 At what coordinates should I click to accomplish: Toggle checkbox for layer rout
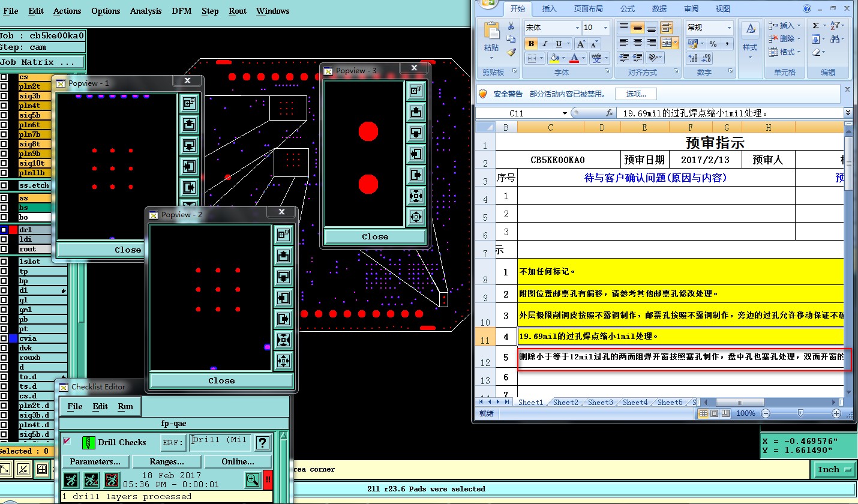[4, 249]
